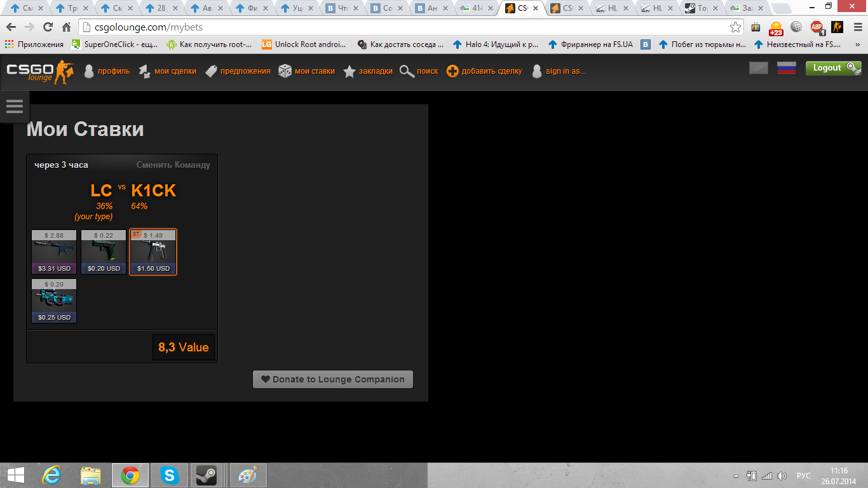This screenshot has width=868, height=488.
Task: Click the +23 notification extension icon
Action: click(775, 28)
